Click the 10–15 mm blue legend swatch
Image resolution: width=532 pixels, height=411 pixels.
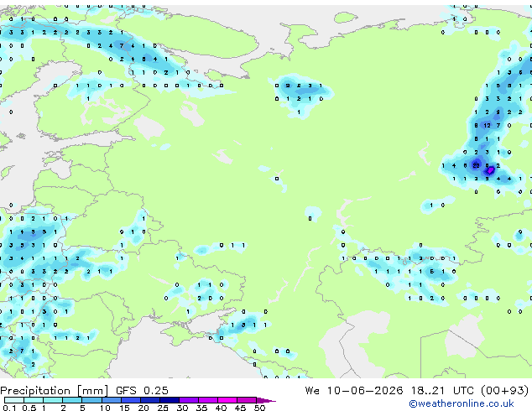coord(111,400)
